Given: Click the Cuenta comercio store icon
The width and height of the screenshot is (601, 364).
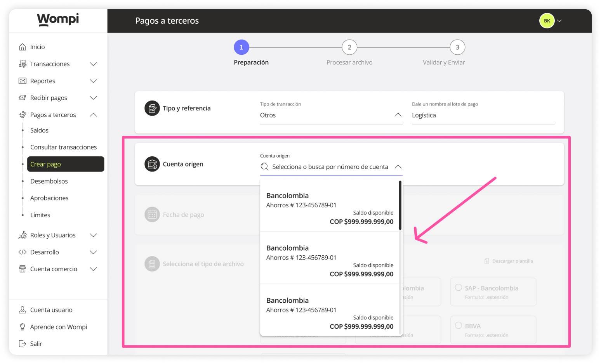Looking at the screenshot, I should pos(23,269).
